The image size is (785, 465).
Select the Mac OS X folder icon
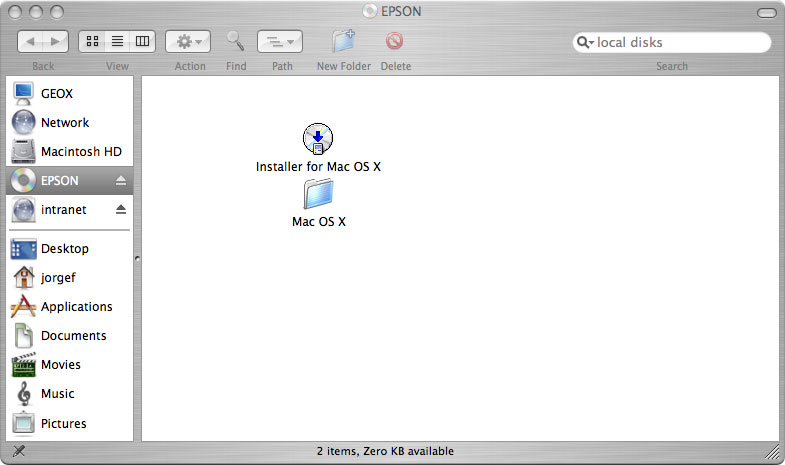coord(318,194)
